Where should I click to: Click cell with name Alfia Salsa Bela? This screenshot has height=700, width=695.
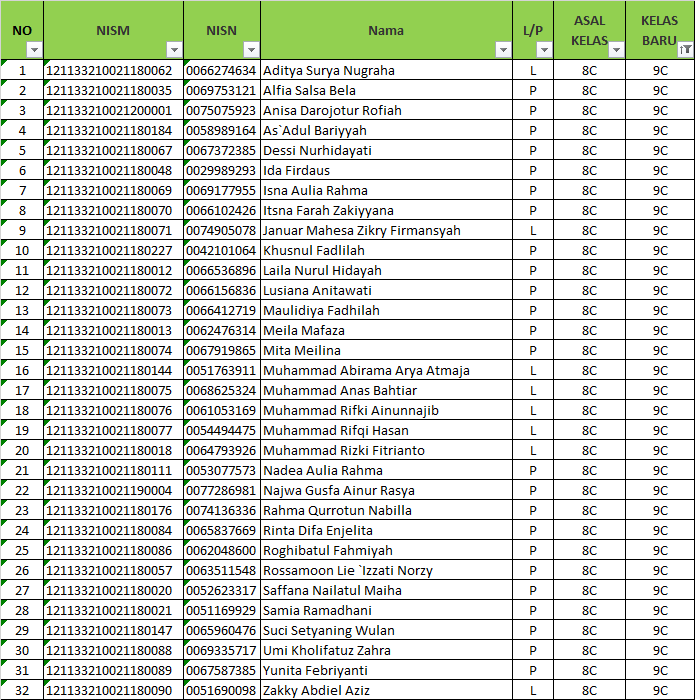click(x=386, y=91)
